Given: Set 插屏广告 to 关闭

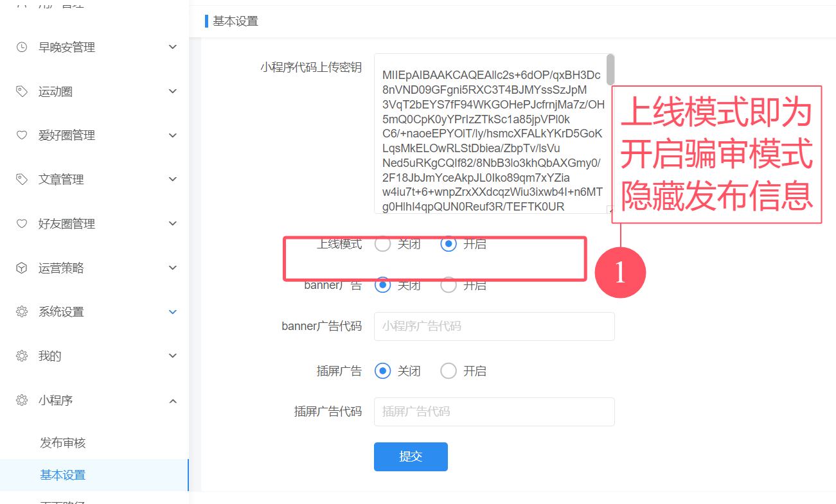Looking at the screenshot, I should click(x=383, y=370).
